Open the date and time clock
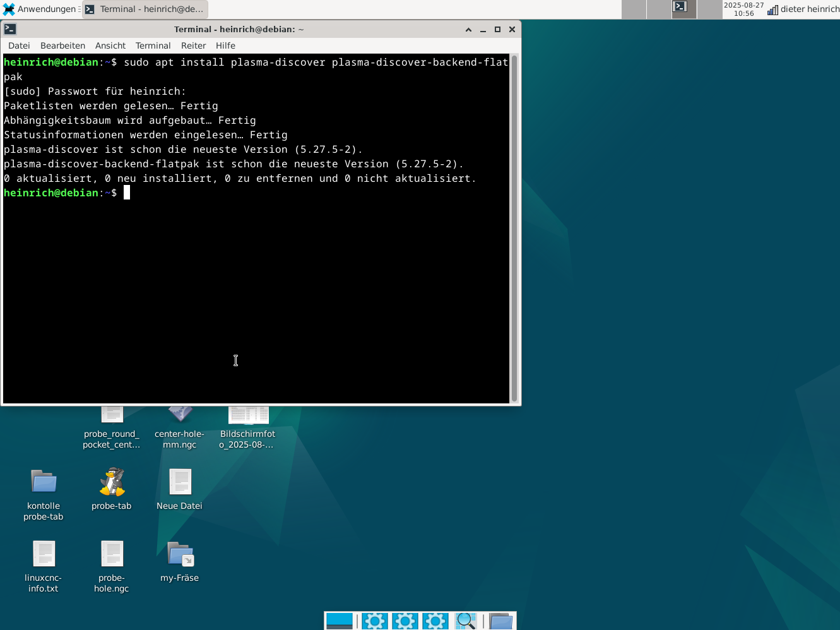Image resolution: width=840 pixels, height=630 pixels. (743, 9)
